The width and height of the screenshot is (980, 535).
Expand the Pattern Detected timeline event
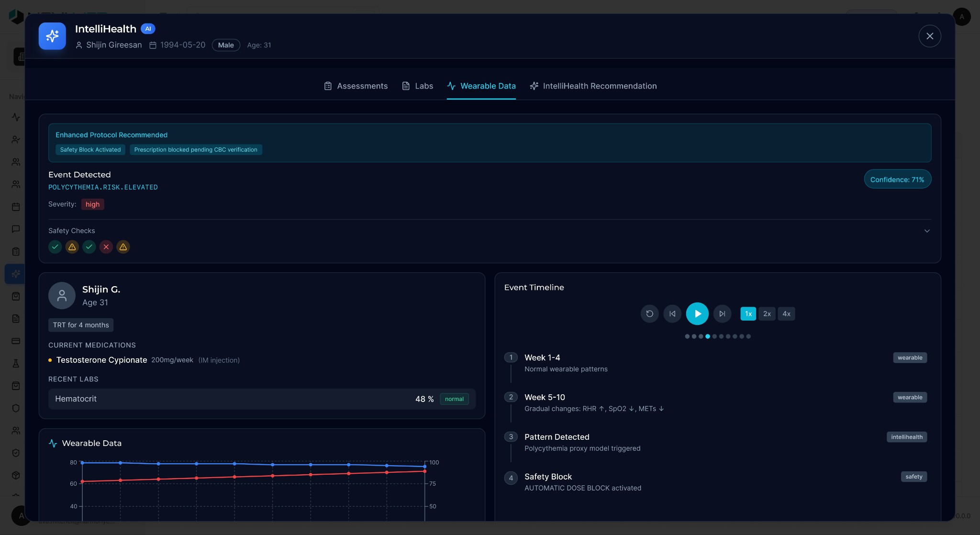tap(557, 437)
